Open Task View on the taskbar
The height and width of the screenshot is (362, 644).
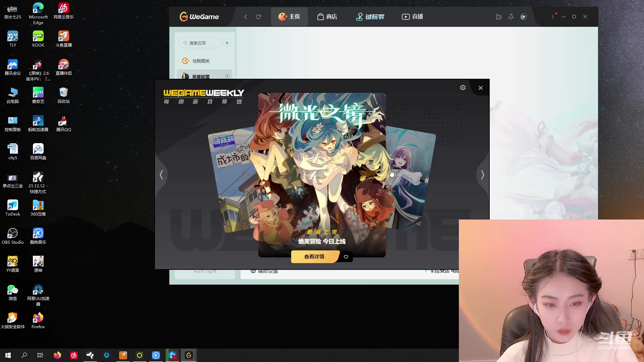(40, 355)
